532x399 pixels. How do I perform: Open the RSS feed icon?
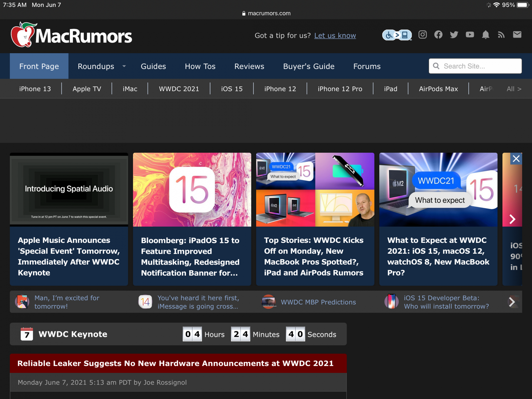[x=501, y=35]
